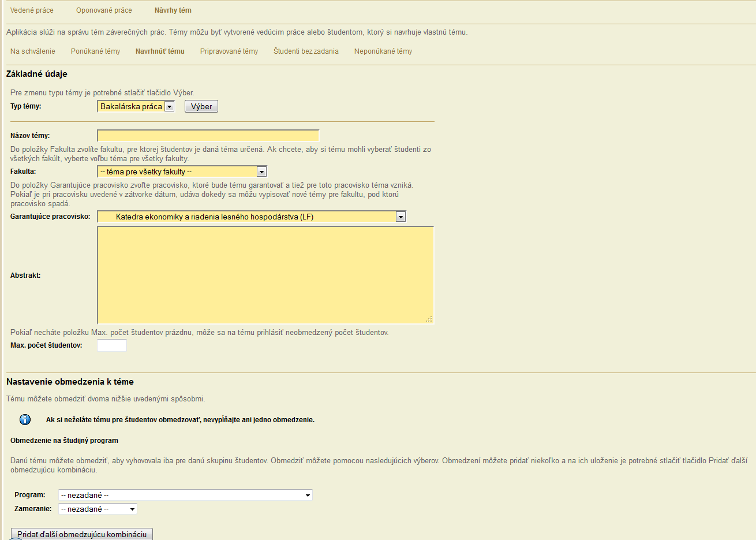The height and width of the screenshot is (540, 756).
Task: Click the Garantujúce pracovisko label
Action: tap(50, 217)
